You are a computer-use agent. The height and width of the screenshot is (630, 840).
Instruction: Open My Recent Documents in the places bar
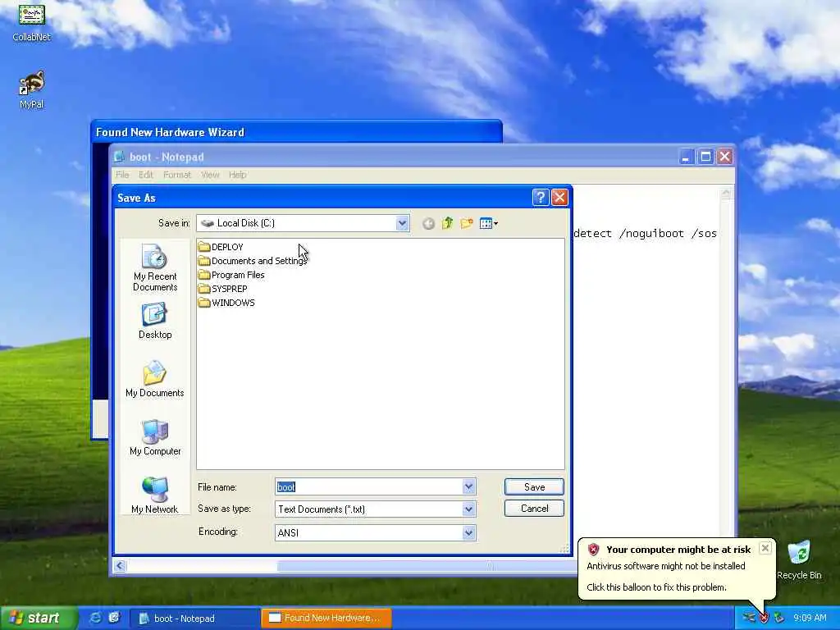pos(155,267)
